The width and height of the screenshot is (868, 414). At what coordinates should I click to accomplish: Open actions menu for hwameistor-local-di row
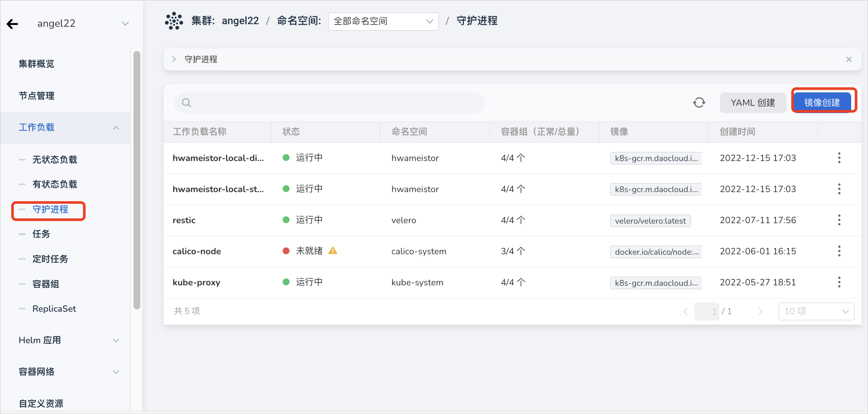coord(839,158)
